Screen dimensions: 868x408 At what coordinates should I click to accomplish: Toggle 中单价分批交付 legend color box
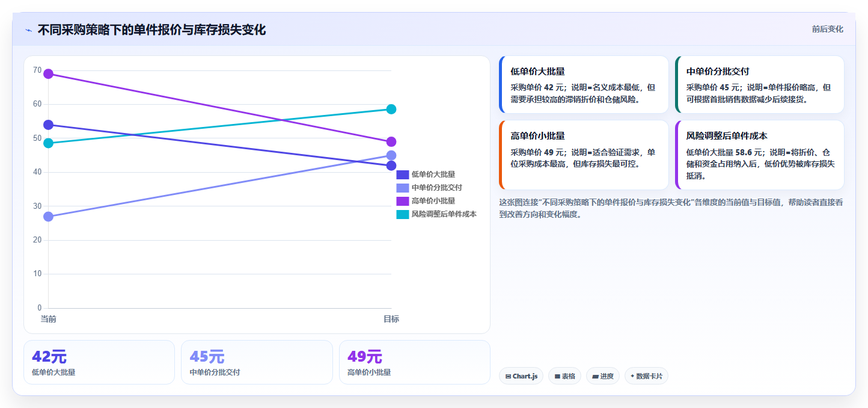403,188
